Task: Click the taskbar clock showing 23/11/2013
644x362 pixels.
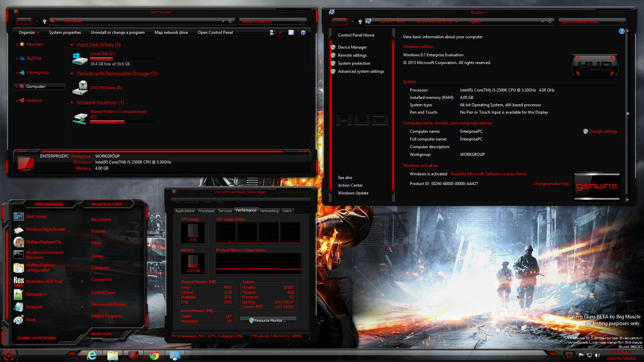Action: pyautogui.click(x=622, y=355)
